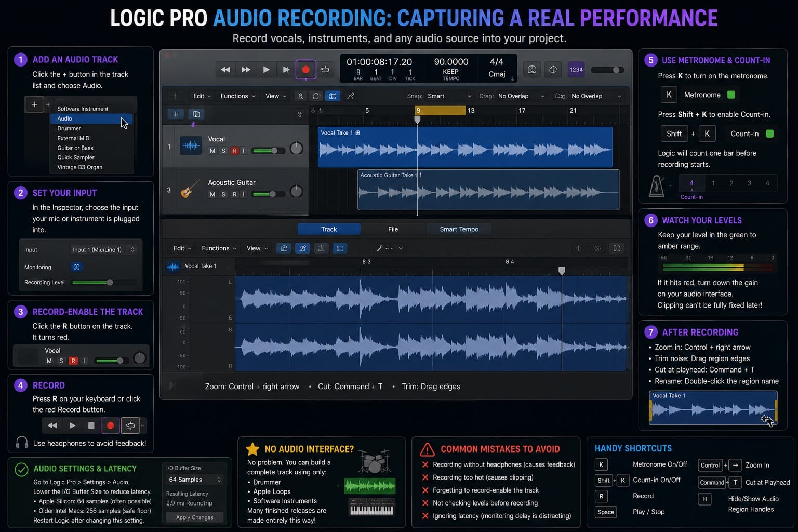Toggle the red R button in Record-Enable step panel

[73, 361]
